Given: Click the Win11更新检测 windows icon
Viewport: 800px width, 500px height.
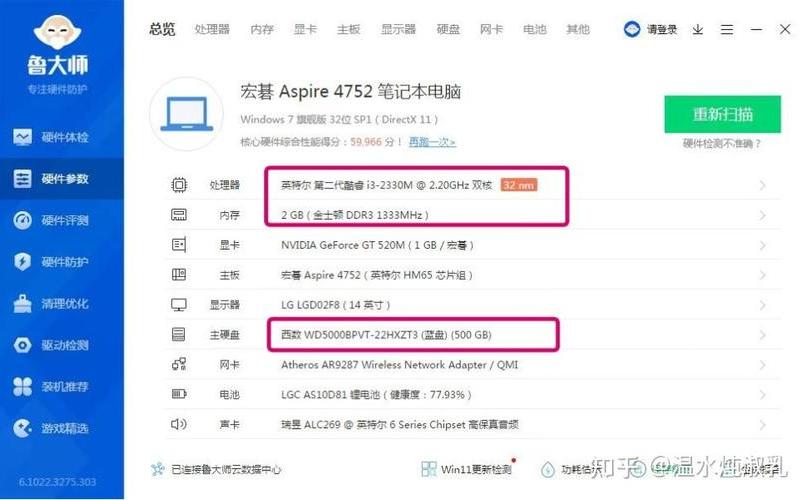Looking at the screenshot, I should [429, 469].
